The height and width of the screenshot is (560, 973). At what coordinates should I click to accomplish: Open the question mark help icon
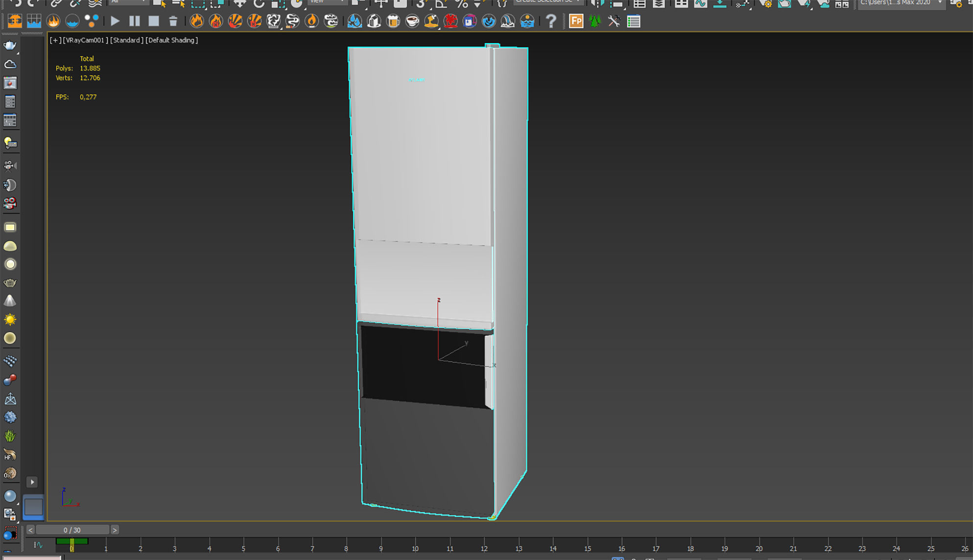tap(551, 21)
